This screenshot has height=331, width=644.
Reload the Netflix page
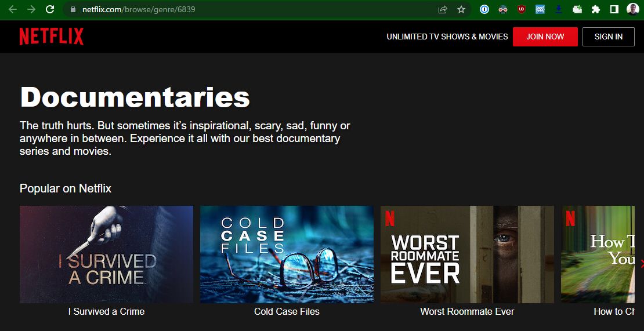point(50,9)
